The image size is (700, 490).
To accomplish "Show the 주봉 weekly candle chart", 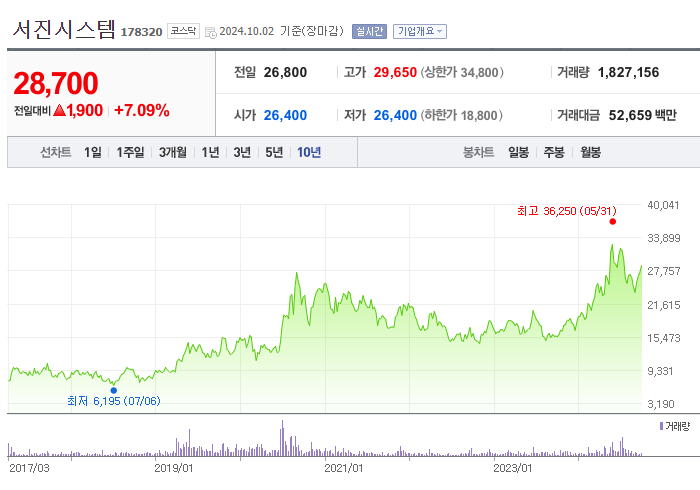I will pos(554,152).
